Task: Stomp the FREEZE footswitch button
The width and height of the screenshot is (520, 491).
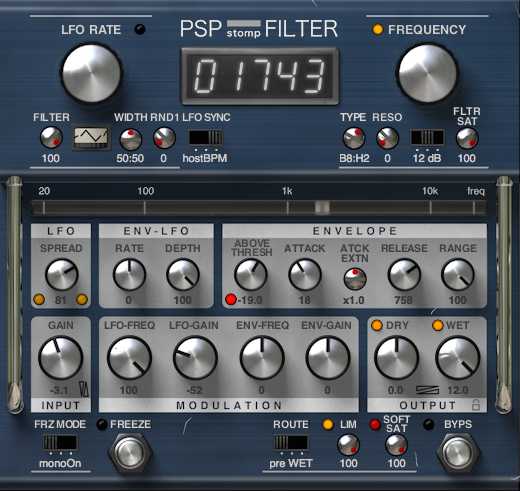Action: pyautogui.click(x=130, y=453)
